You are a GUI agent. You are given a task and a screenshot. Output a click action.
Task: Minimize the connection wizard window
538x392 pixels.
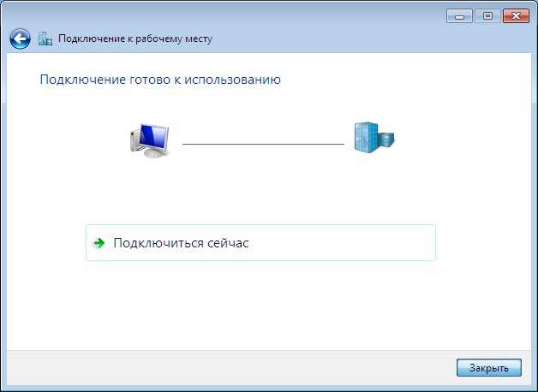tap(459, 16)
